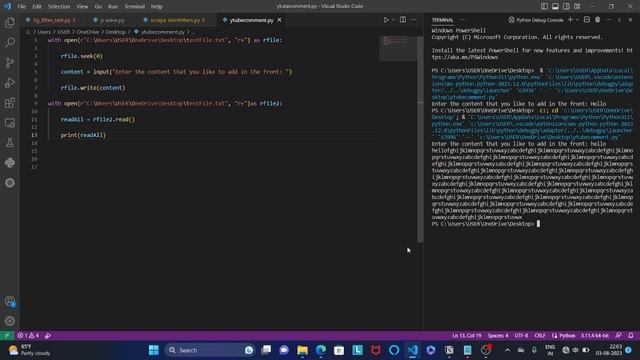Select the Python 3.11.4 interpreter picker
The height and width of the screenshot is (360, 640).
(595, 336)
